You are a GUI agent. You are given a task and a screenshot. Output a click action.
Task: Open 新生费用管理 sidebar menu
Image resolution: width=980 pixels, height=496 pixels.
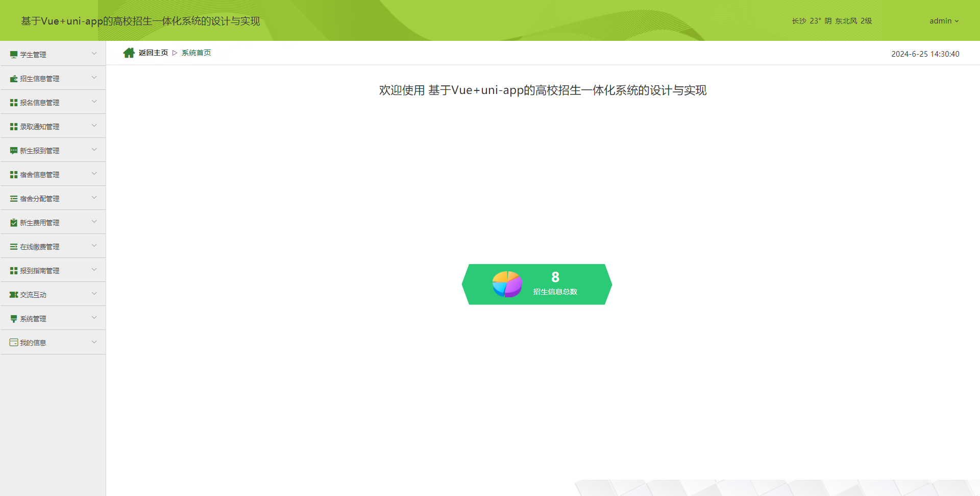(x=53, y=222)
